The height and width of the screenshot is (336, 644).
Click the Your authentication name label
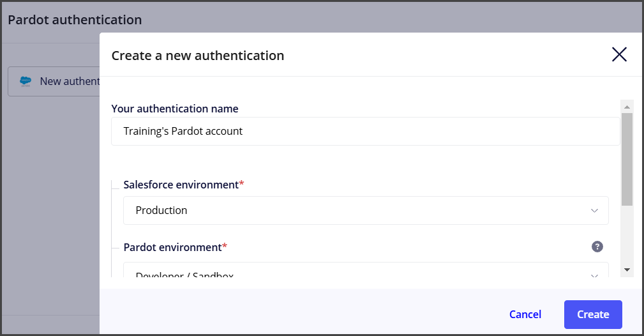(175, 109)
